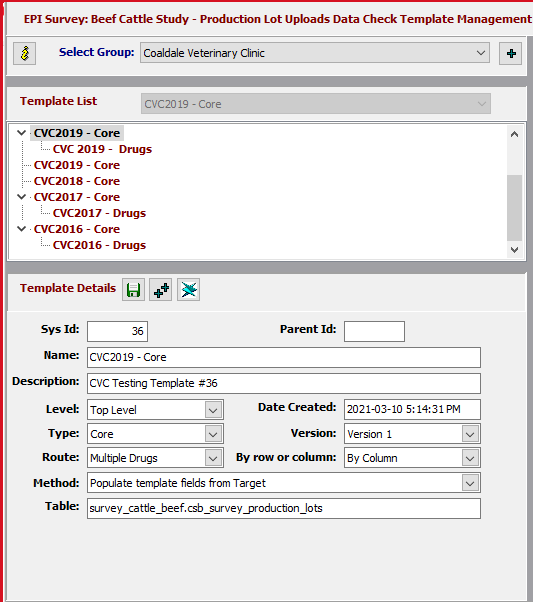Viewport: 533px width, 602px height.
Task: Open the By row or column dropdown
Action: point(412,458)
